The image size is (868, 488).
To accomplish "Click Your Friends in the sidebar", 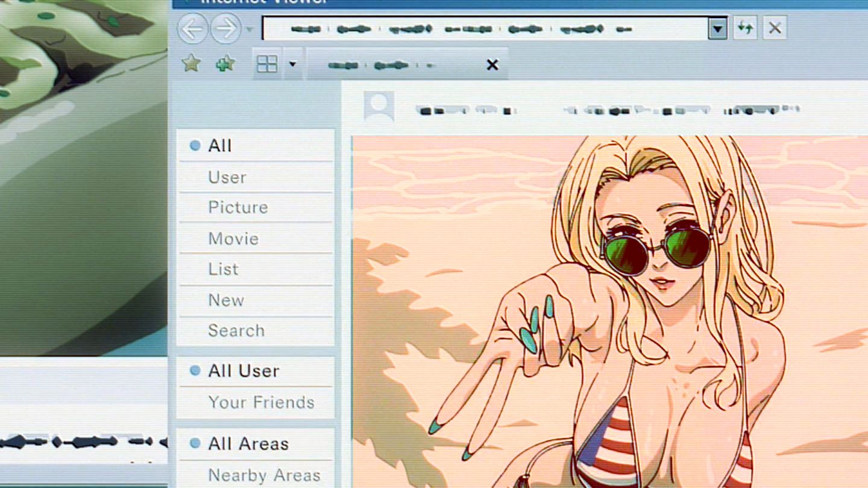I will coord(261,402).
